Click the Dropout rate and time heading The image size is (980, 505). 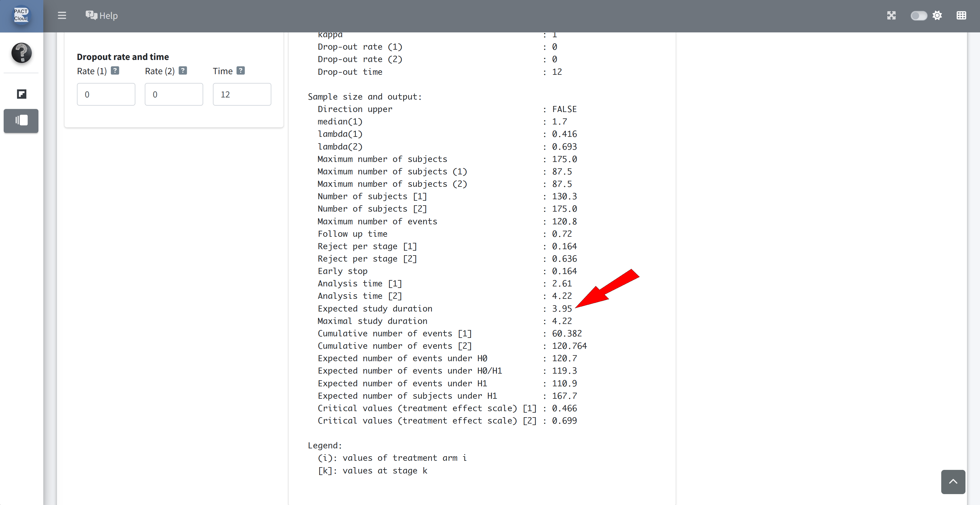(x=123, y=57)
